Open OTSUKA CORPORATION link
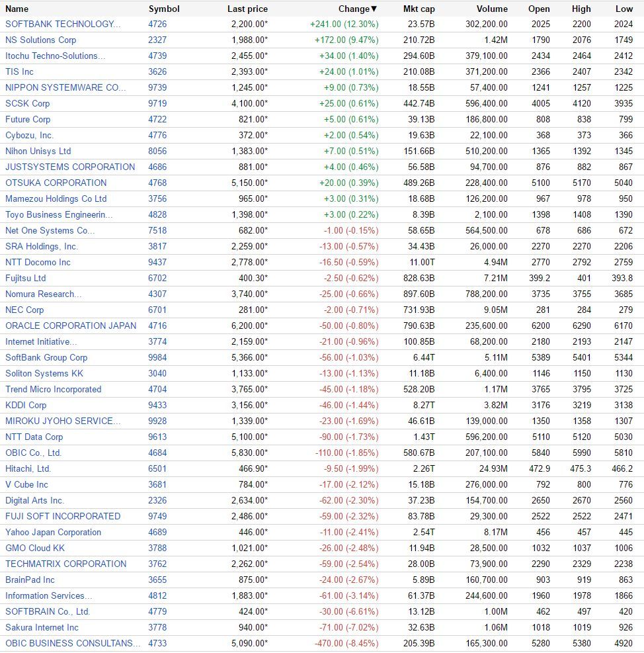Image resolution: width=644 pixels, height=653 pixels. point(56,183)
